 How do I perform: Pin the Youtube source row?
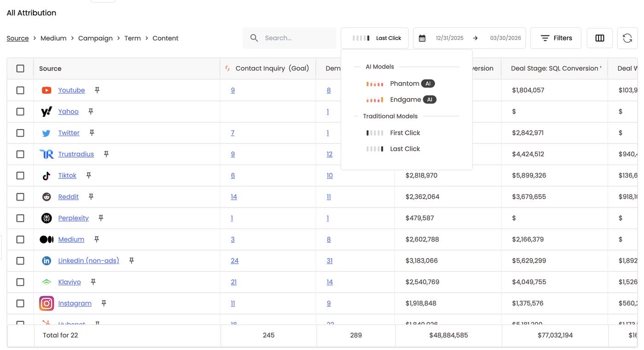tap(97, 90)
